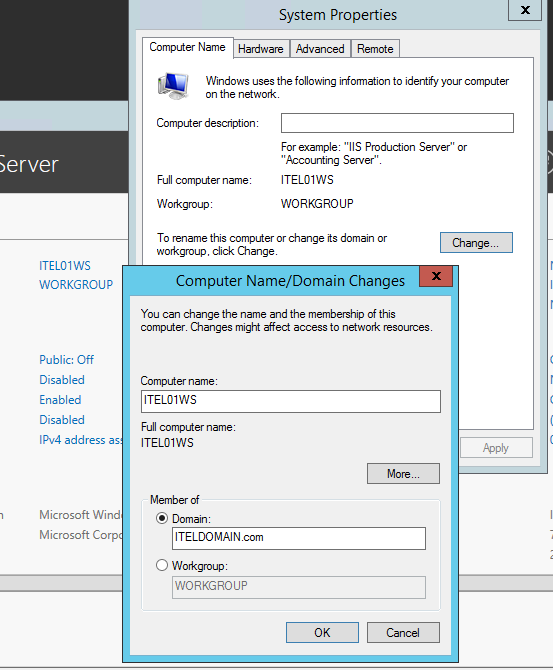Go to the Remote tab
The height and width of the screenshot is (670, 553).
coord(375,49)
